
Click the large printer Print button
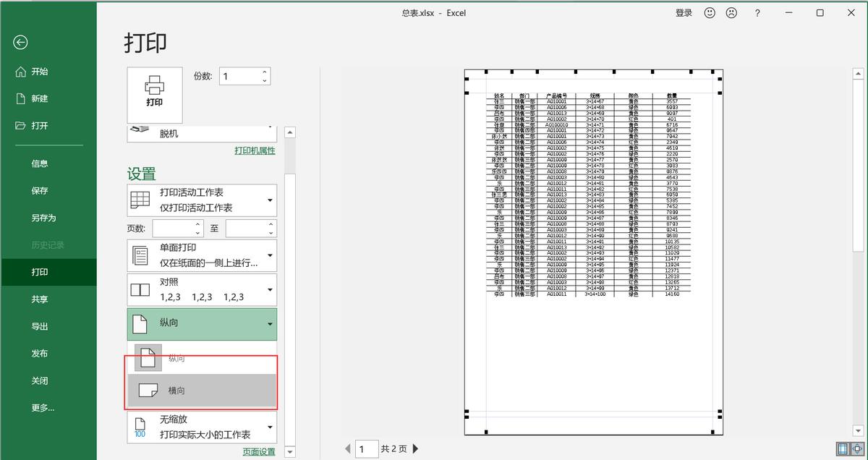pyautogui.click(x=154, y=94)
